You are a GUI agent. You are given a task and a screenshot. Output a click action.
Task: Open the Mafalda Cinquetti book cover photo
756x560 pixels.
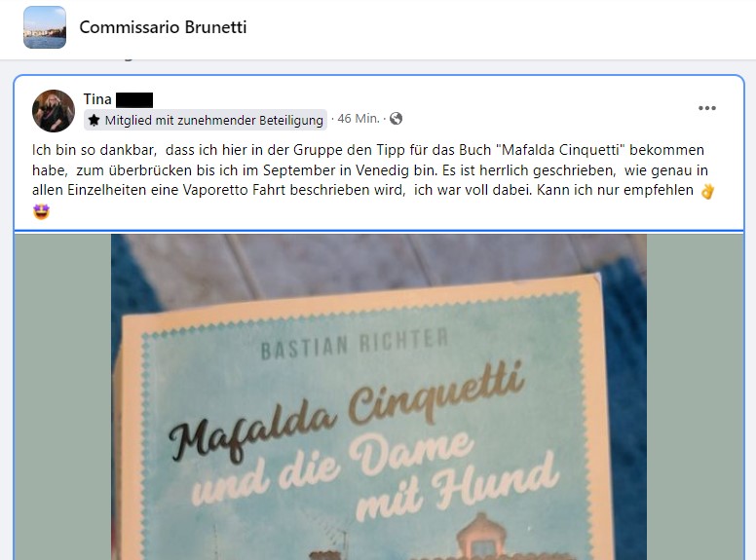[x=379, y=397]
